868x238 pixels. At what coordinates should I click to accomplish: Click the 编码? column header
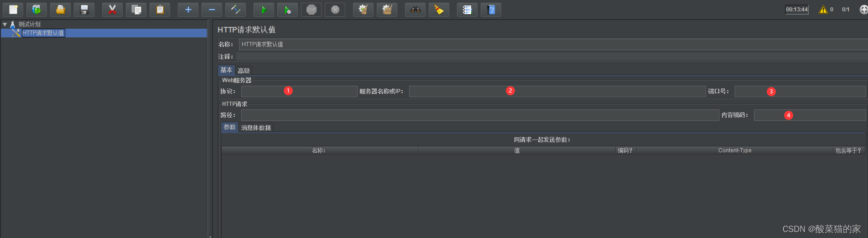(625, 150)
